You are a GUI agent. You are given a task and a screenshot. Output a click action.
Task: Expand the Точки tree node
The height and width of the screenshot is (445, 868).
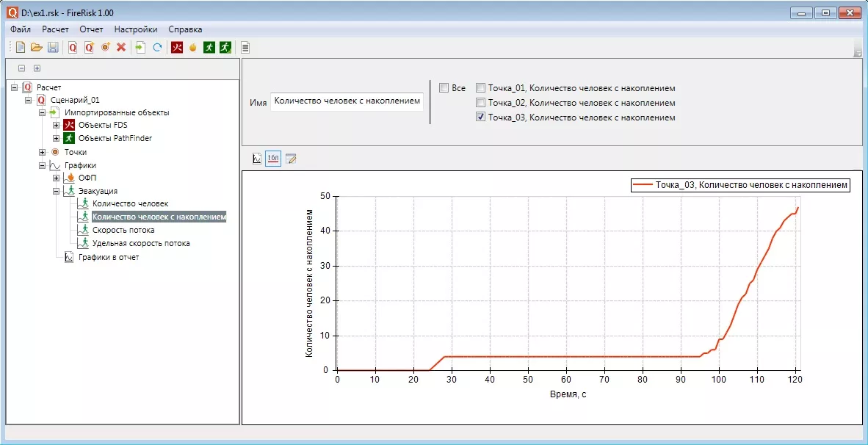click(x=43, y=152)
